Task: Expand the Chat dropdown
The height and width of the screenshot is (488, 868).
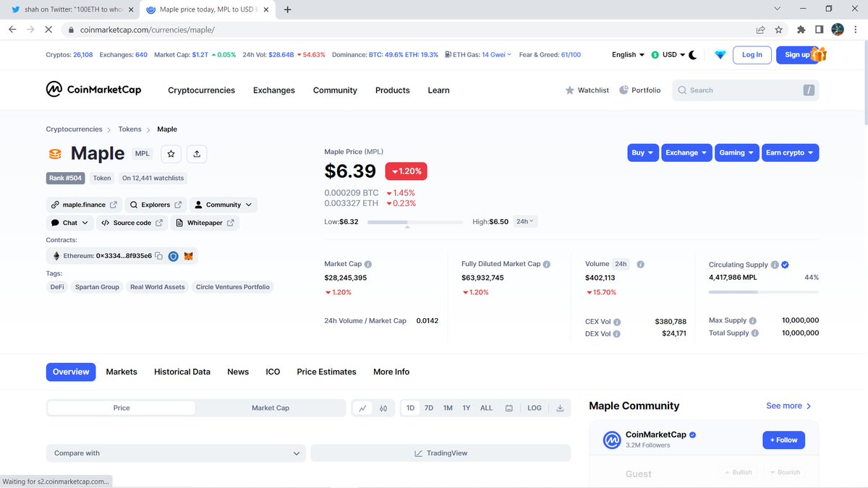Action: coord(70,223)
